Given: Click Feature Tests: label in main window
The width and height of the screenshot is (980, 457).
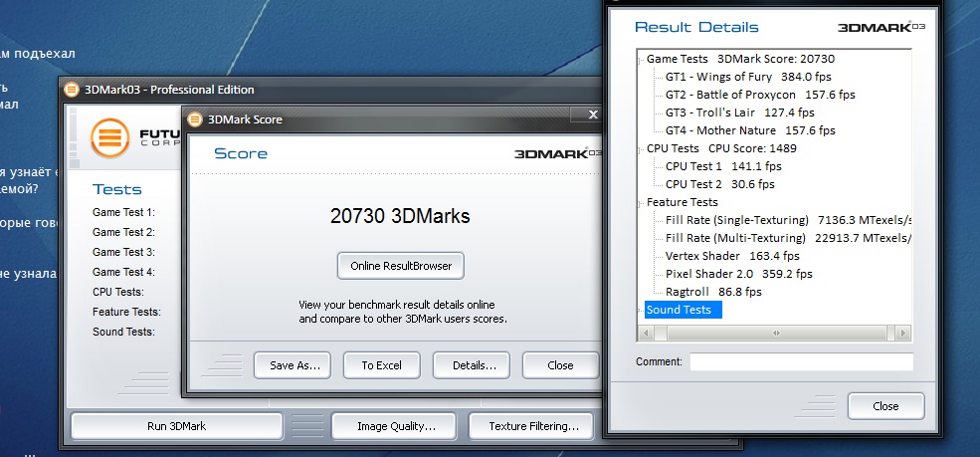Looking at the screenshot, I should tap(126, 312).
